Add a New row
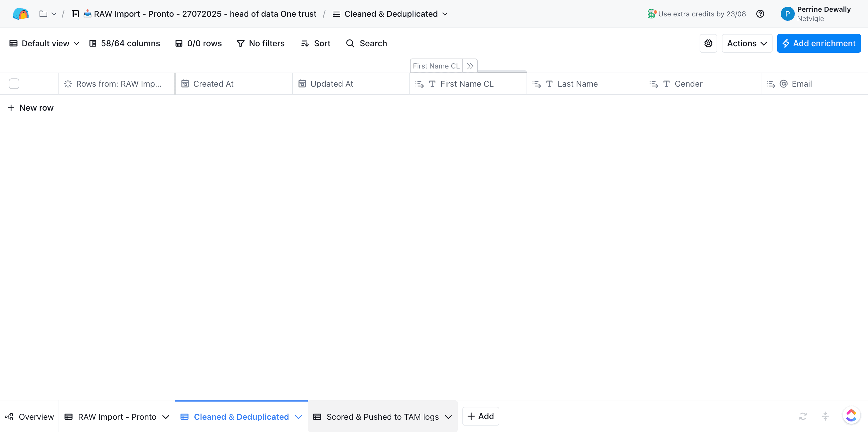 coord(31,108)
